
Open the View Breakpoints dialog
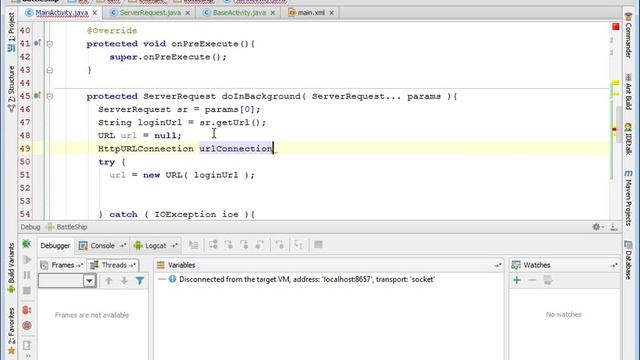point(27,310)
